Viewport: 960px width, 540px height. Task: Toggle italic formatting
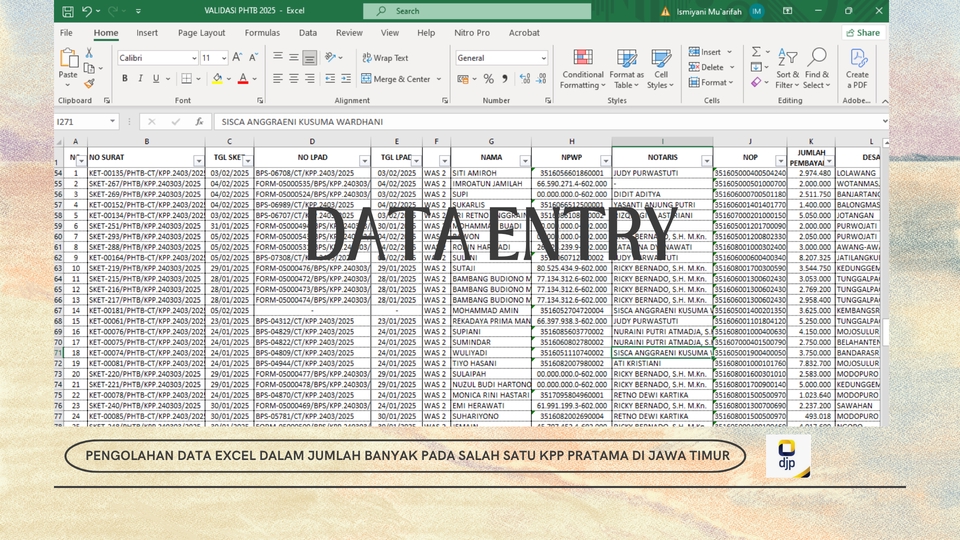click(140, 78)
